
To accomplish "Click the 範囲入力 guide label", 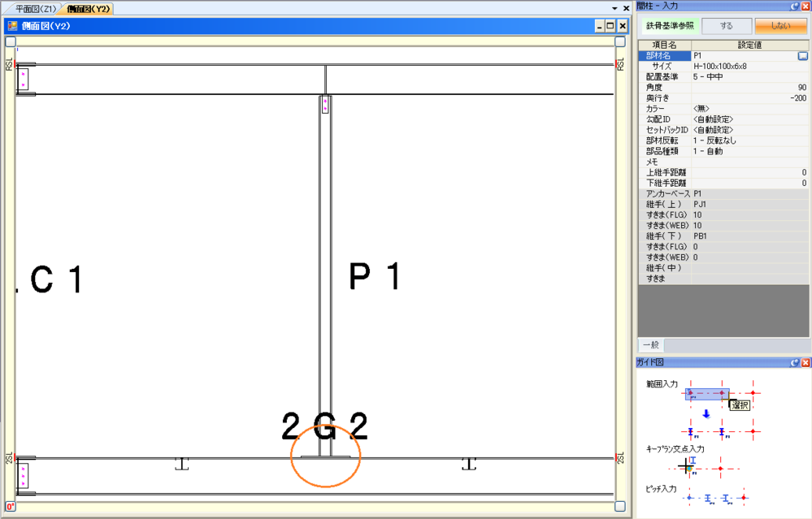I will (x=662, y=384).
